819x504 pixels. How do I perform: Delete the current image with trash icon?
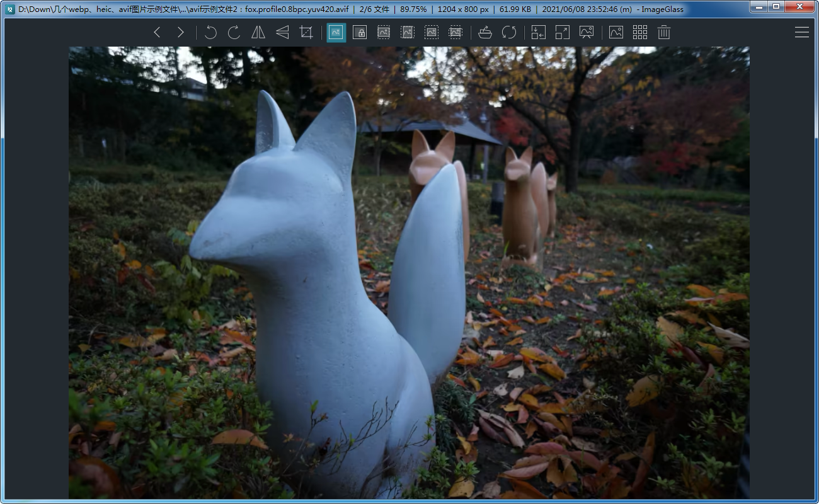tap(664, 33)
